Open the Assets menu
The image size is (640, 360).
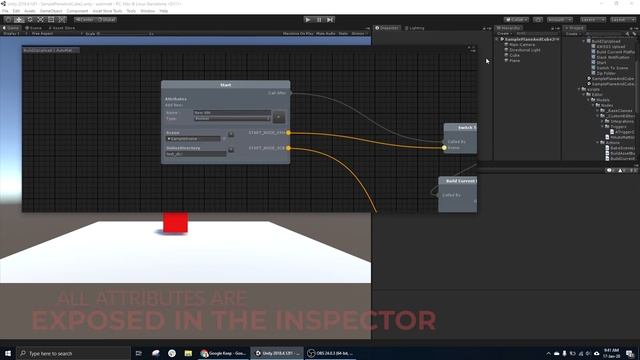(x=30, y=11)
